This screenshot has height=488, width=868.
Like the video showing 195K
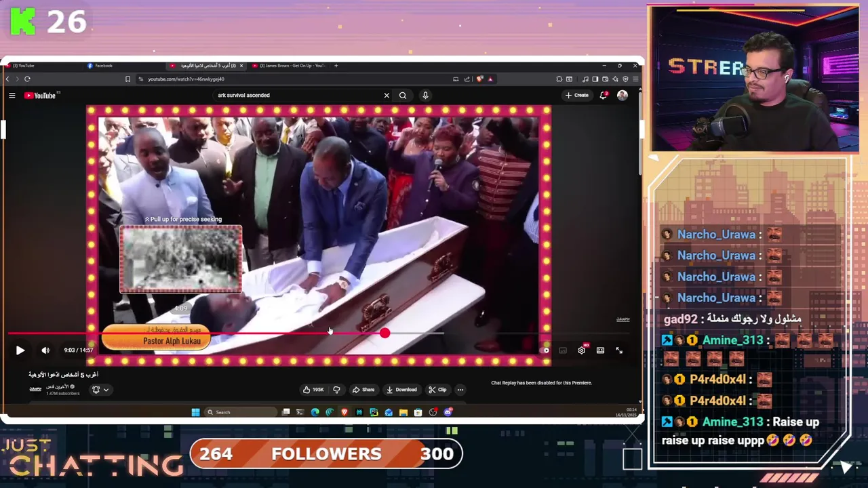point(314,390)
